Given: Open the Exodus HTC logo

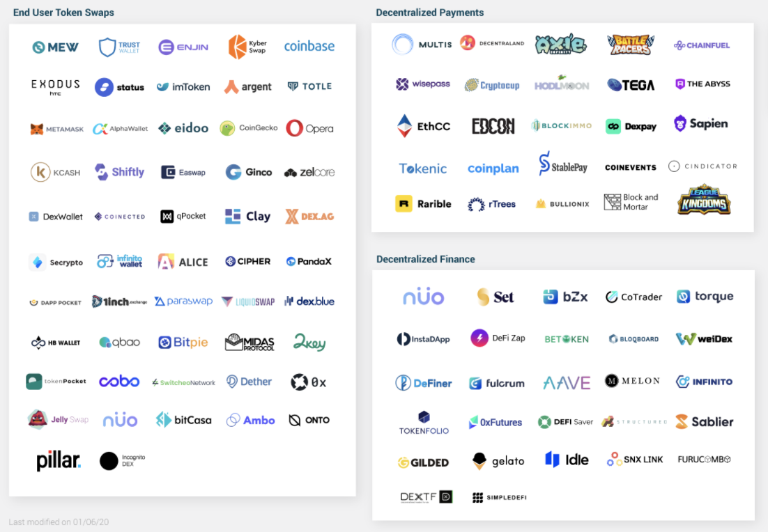Looking at the screenshot, I should [x=55, y=86].
